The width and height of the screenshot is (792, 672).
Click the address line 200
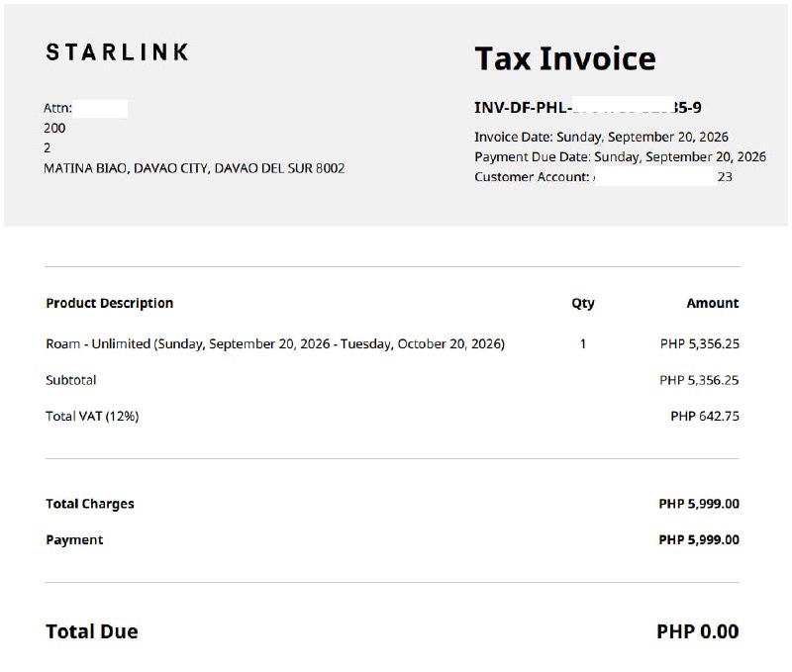coord(54,129)
